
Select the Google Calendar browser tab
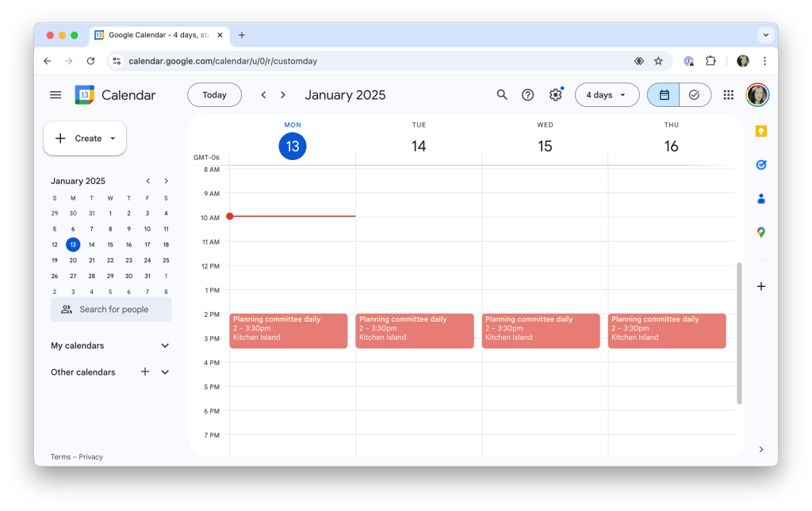click(159, 35)
